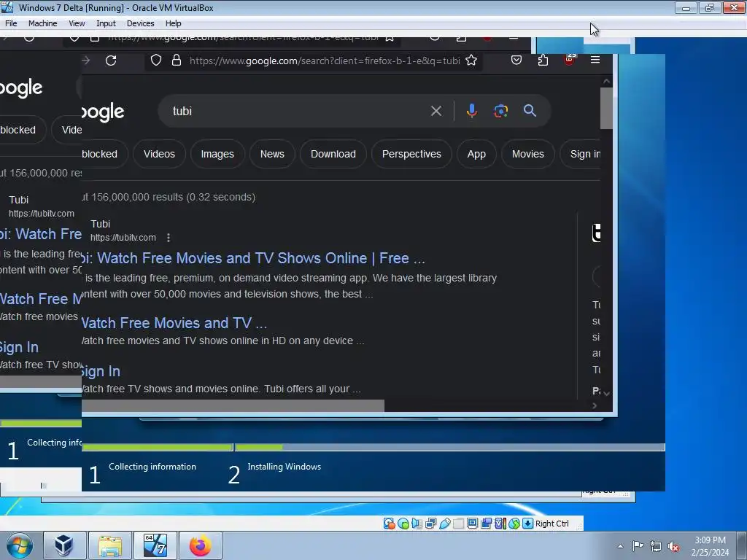Screen dimensions: 747x560
Task: Click the Show Desktop strip
Action: pos(743,545)
